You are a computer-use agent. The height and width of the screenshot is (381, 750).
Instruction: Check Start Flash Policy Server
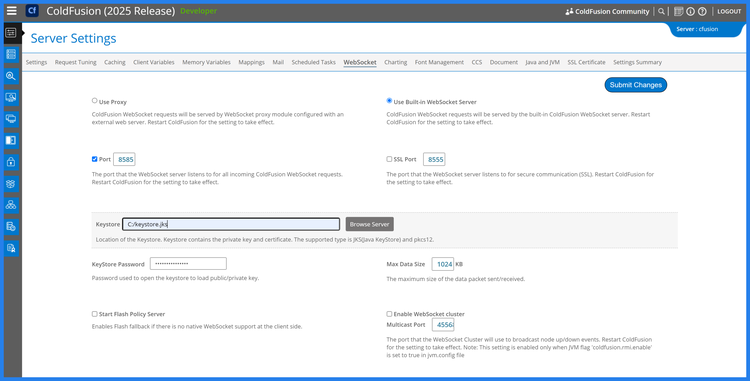(95, 314)
